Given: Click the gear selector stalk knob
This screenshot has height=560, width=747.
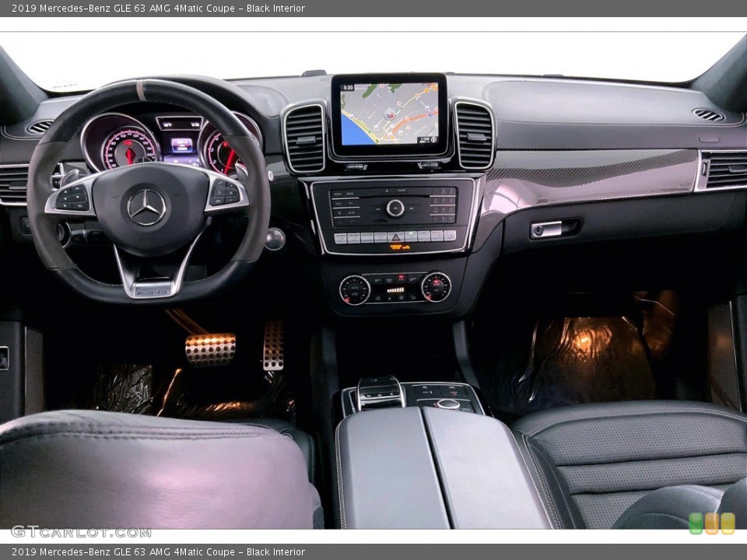Looking at the screenshot, I should pos(275,239).
